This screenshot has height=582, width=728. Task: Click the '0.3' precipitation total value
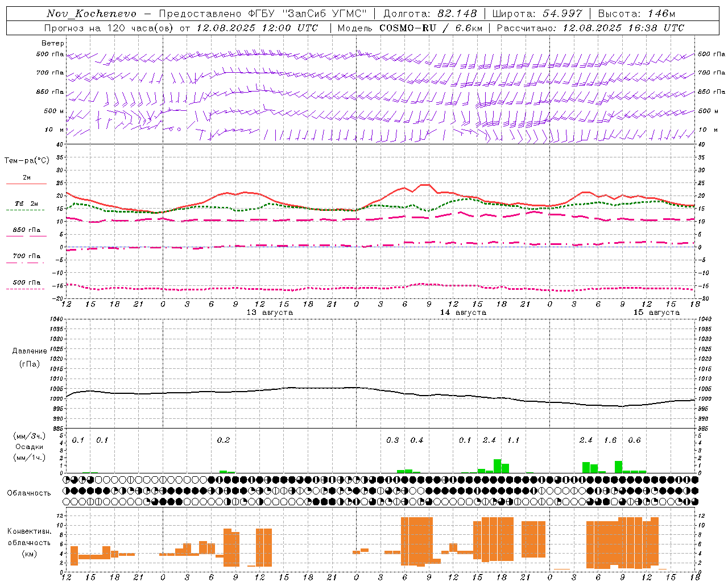[x=392, y=440]
